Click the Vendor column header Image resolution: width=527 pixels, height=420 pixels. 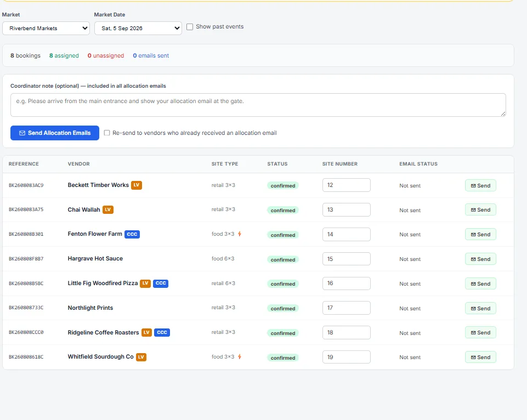[x=78, y=164]
